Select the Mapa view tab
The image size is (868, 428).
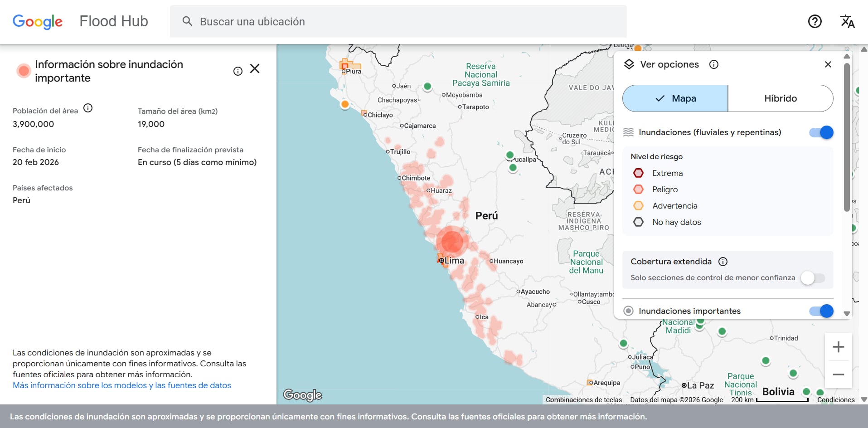tap(675, 98)
